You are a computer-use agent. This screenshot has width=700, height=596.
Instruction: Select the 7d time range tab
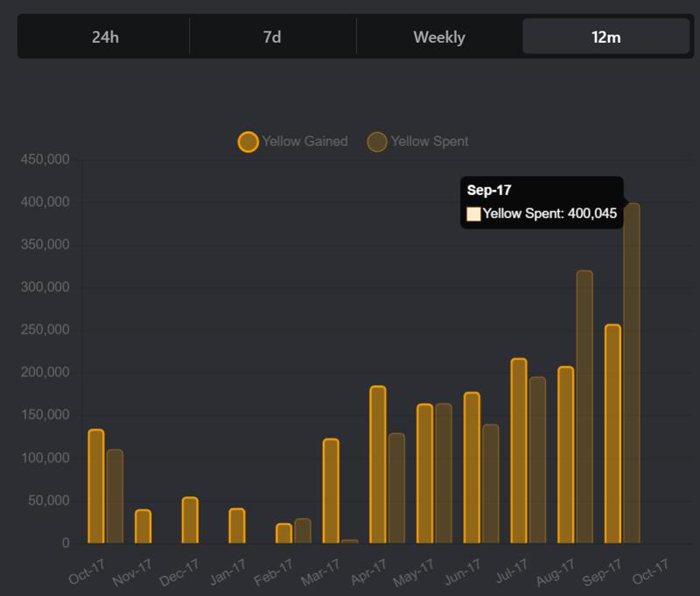[272, 38]
